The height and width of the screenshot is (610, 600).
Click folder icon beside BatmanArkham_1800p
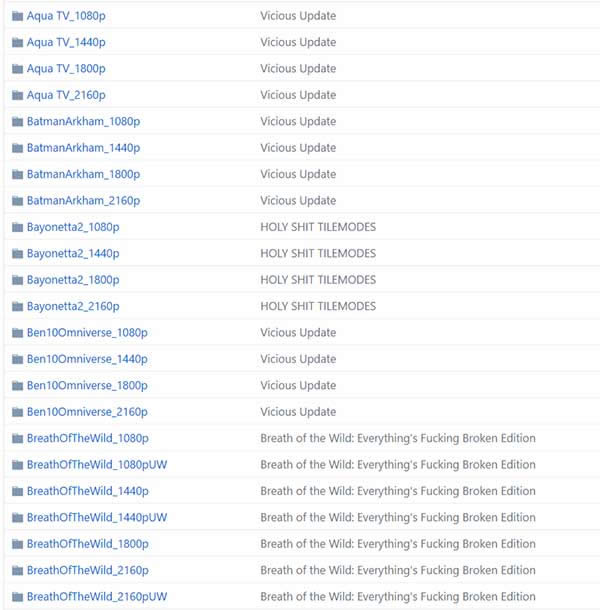click(17, 174)
